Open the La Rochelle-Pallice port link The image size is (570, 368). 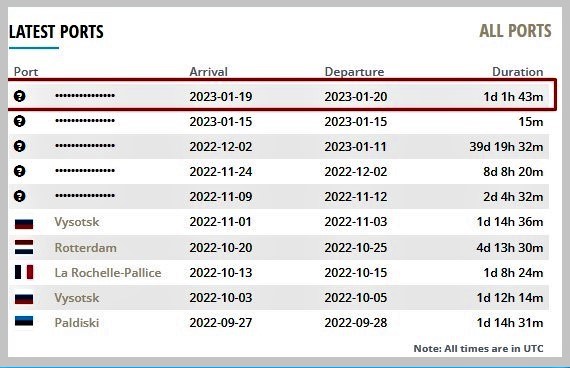[108, 273]
